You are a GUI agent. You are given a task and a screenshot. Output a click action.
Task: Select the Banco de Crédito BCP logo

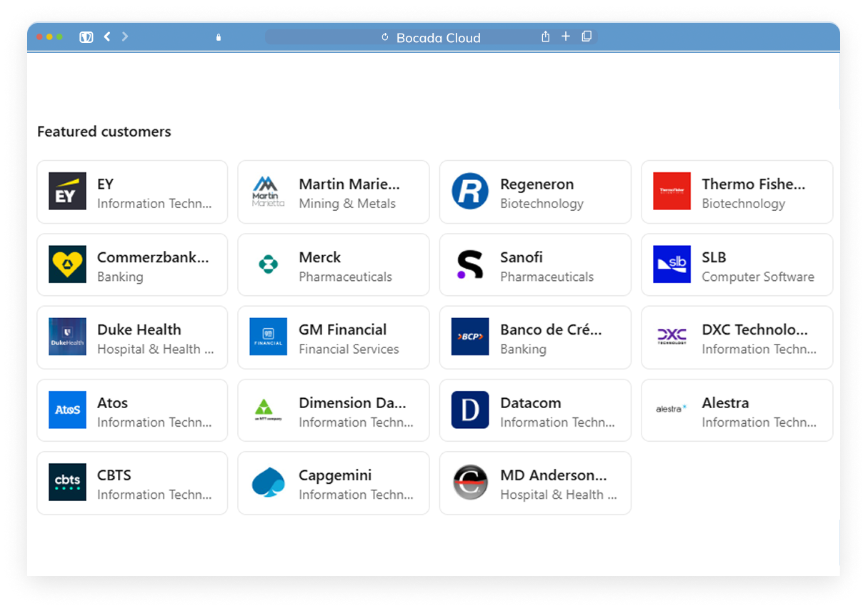pos(469,337)
